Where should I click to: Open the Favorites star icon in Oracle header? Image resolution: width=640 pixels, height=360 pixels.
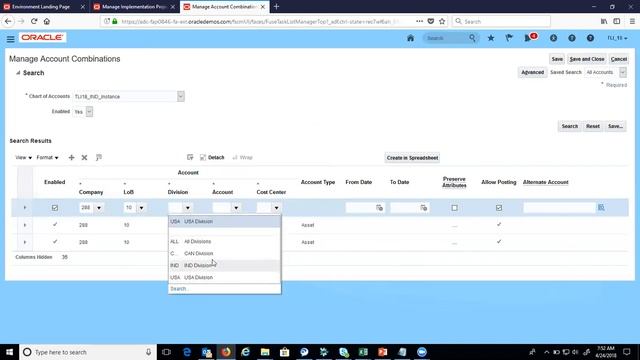[x=491, y=38]
